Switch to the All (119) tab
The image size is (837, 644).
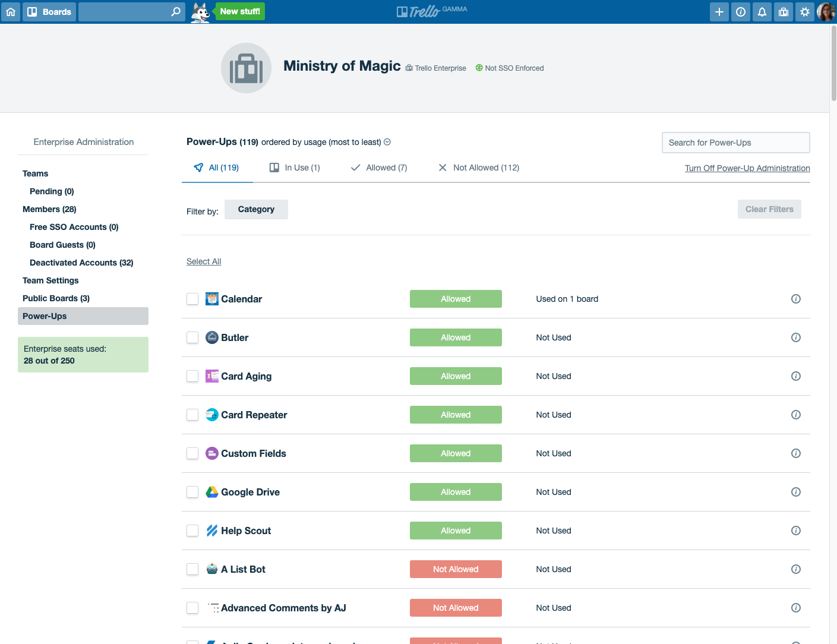[217, 168]
